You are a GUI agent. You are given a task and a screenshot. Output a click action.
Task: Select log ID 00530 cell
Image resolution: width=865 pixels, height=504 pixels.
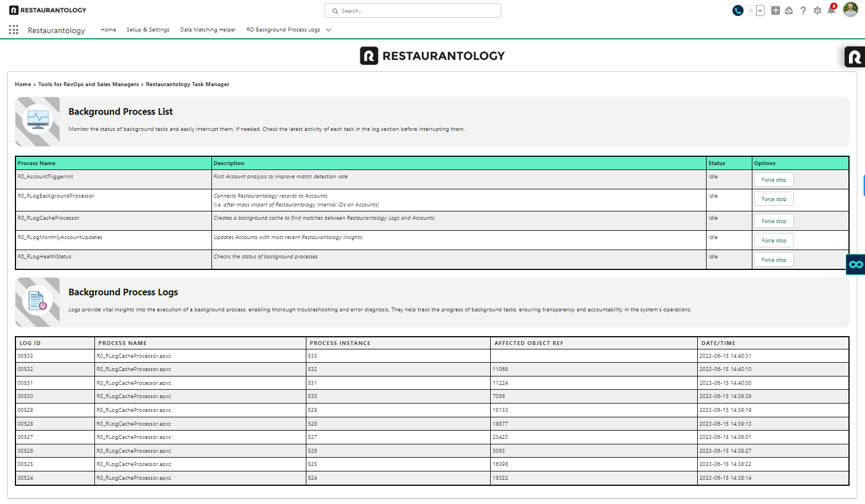pos(55,396)
